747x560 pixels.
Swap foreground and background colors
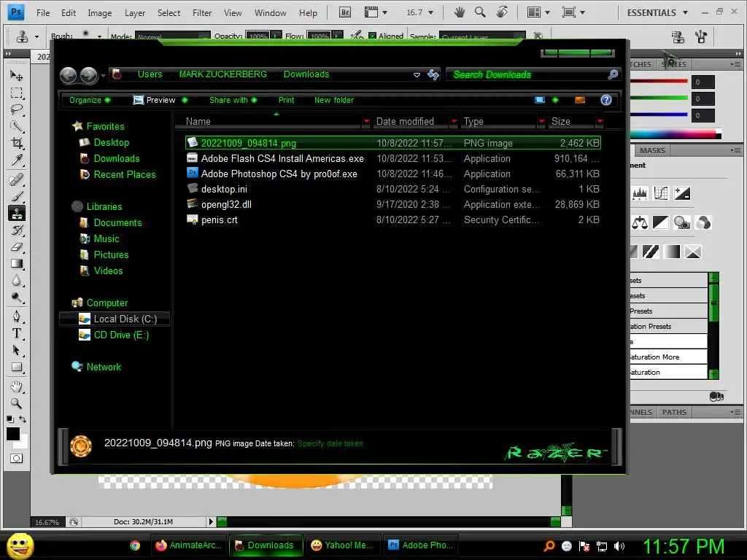pos(23,419)
